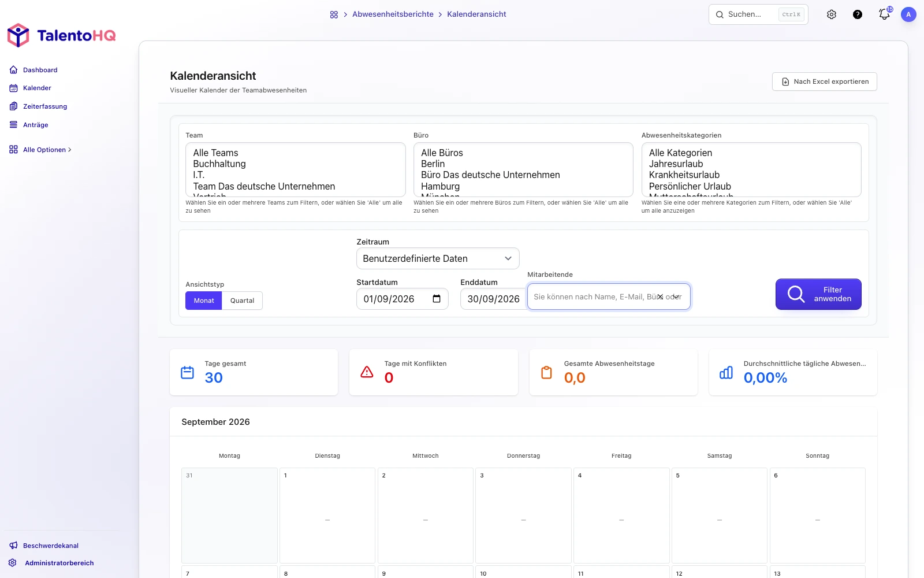Open the Startdatum calendar picker icon
924x578 pixels.
coord(437,299)
